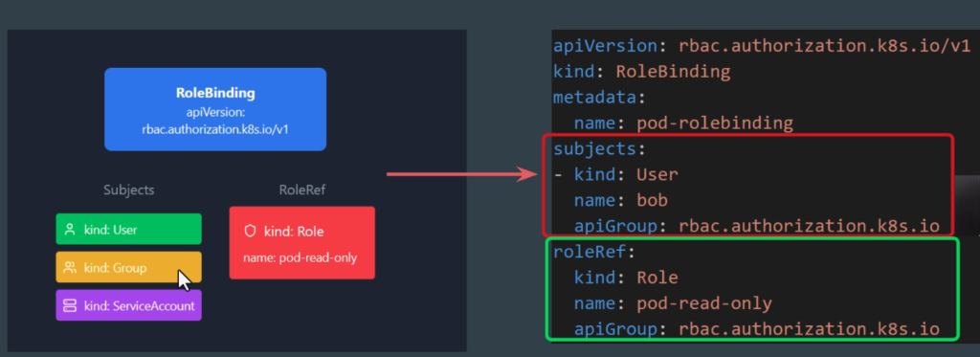Select the green kind: User subject box
Image resolution: width=980 pixels, height=357 pixels.
point(129,229)
